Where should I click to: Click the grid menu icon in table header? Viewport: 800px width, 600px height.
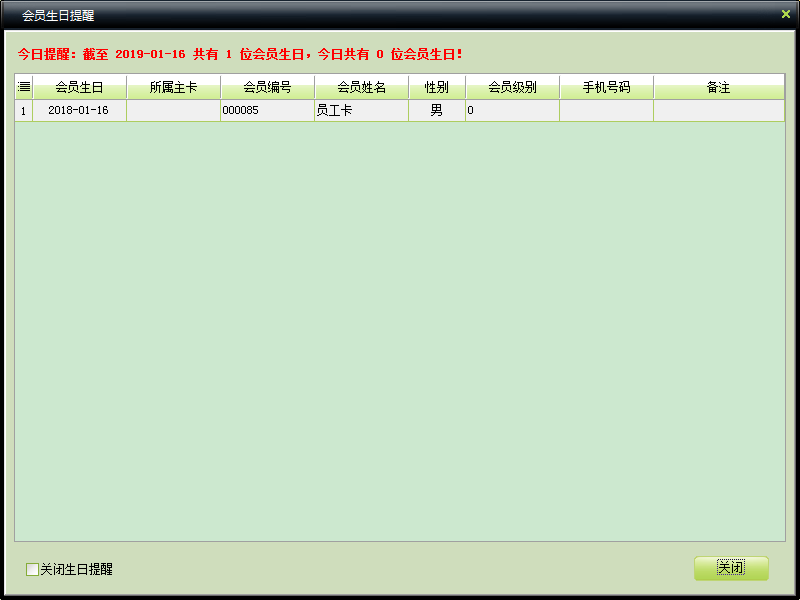[x=24, y=87]
